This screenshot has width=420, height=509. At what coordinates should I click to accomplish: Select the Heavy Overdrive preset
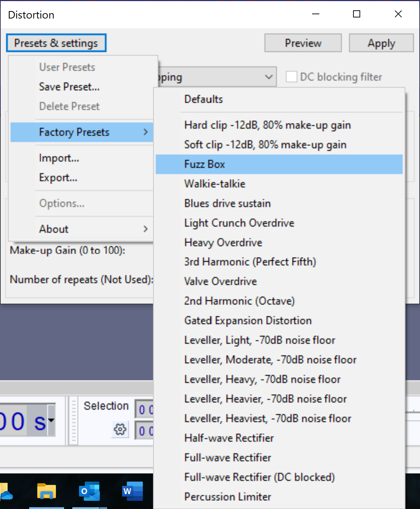tap(223, 242)
